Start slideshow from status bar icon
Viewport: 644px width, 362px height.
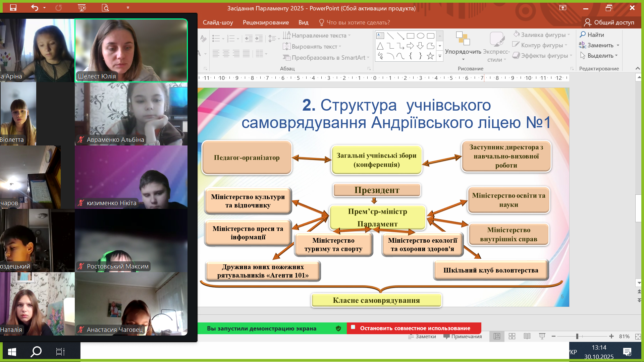pos(542,336)
